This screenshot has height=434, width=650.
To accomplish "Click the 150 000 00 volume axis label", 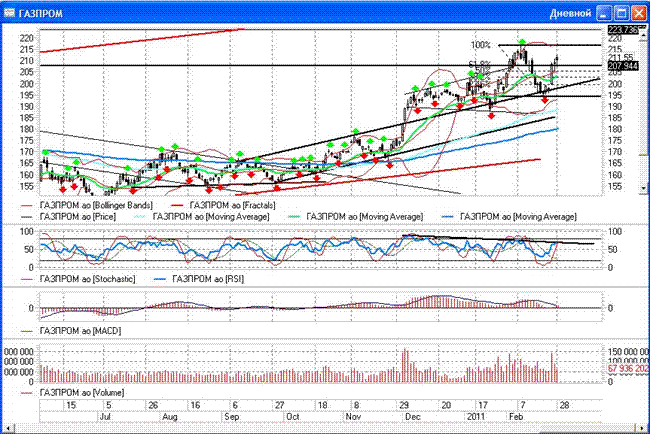I will click(628, 352).
